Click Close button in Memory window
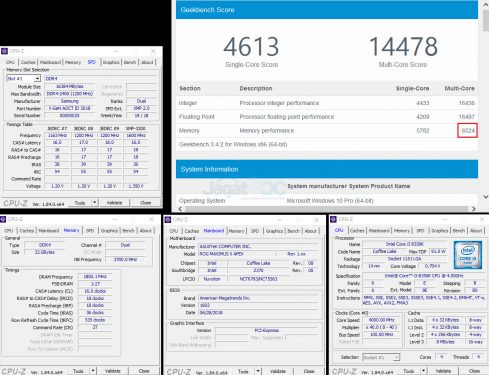This screenshot has height=375, width=489. (x=144, y=371)
